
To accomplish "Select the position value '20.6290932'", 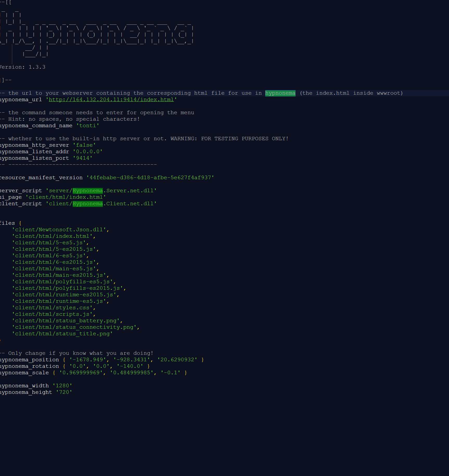I will [x=177, y=360].
